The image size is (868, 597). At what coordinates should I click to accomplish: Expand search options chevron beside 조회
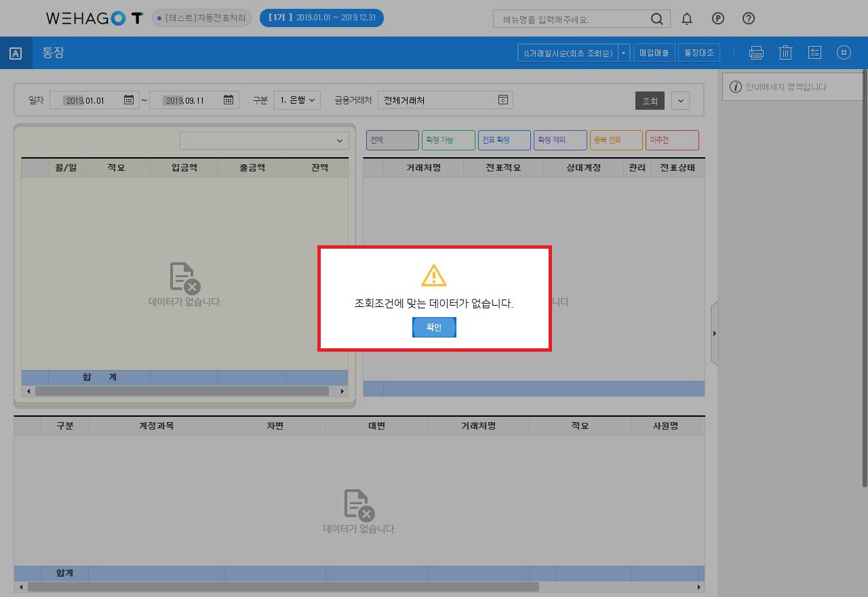tap(680, 101)
